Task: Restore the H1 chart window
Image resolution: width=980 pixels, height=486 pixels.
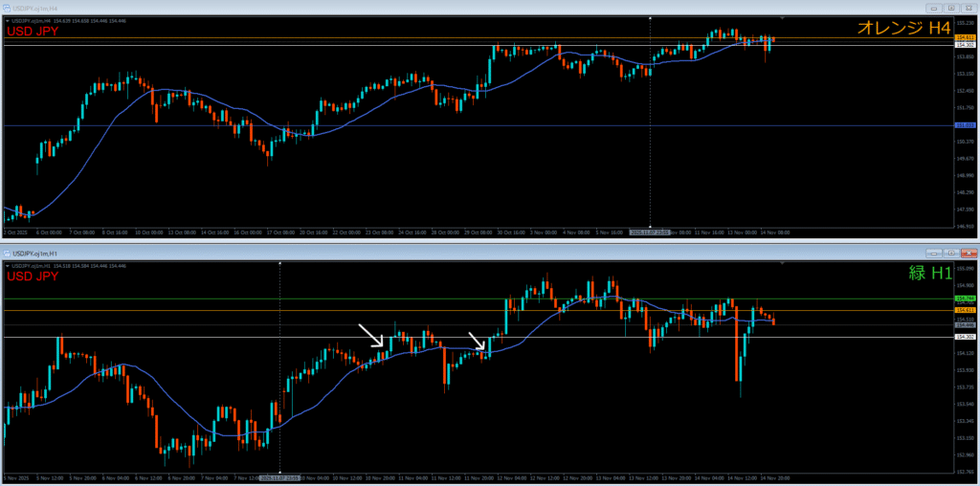Action: 951,254
